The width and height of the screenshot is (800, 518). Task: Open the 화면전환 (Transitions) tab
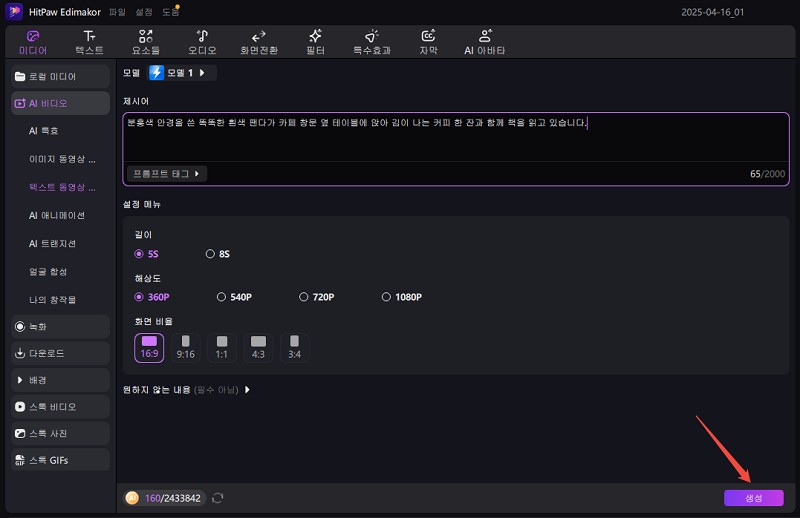click(259, 42)
